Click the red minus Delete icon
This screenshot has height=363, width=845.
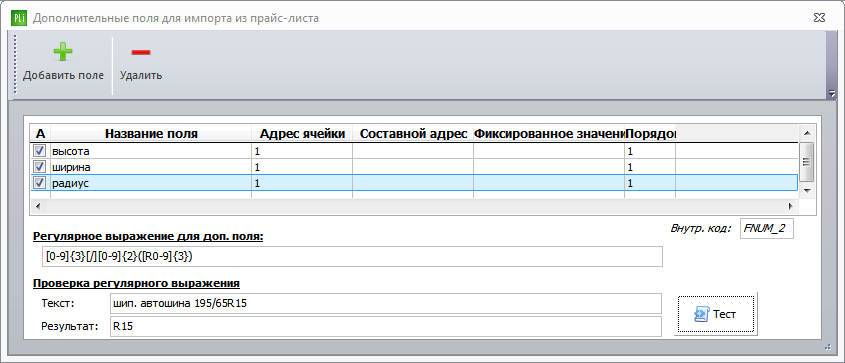coord(141,52)
